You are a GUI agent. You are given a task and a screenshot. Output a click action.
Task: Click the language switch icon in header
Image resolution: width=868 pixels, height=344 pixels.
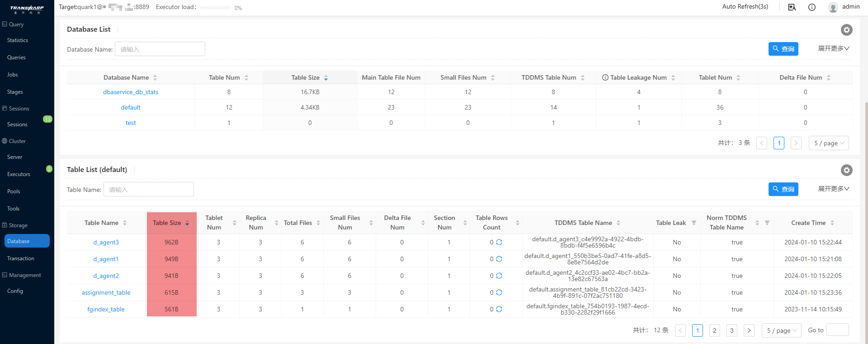tap(792, 7)
